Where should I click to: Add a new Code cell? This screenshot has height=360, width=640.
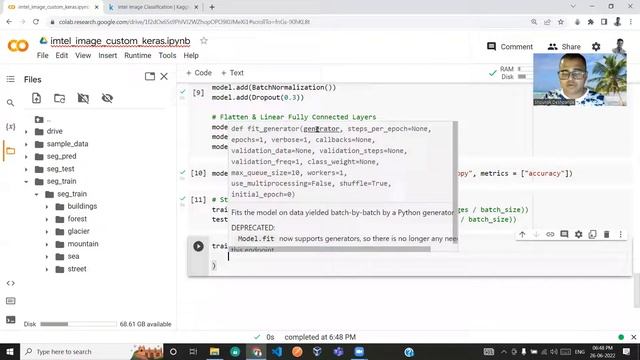tap(199, 73)
